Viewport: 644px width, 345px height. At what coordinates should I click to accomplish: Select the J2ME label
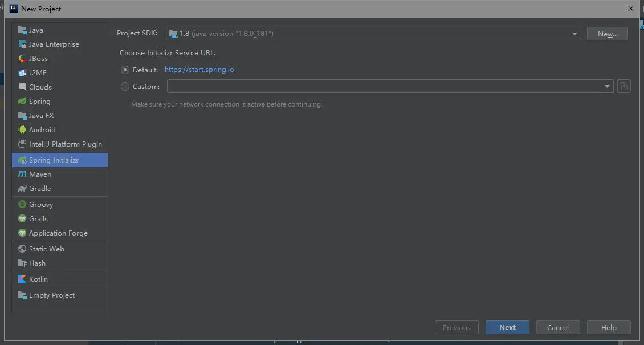(x=38, y=72)
